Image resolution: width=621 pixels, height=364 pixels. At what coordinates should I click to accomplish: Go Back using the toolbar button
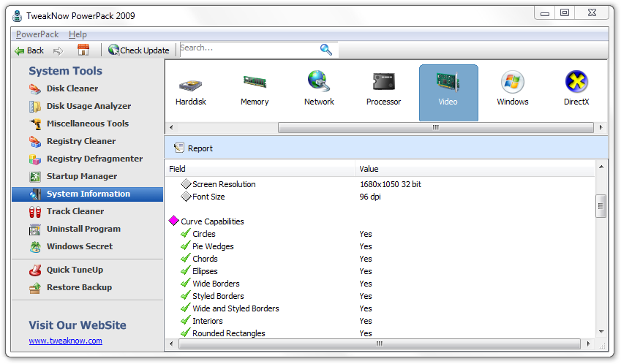tap(29, 50)
